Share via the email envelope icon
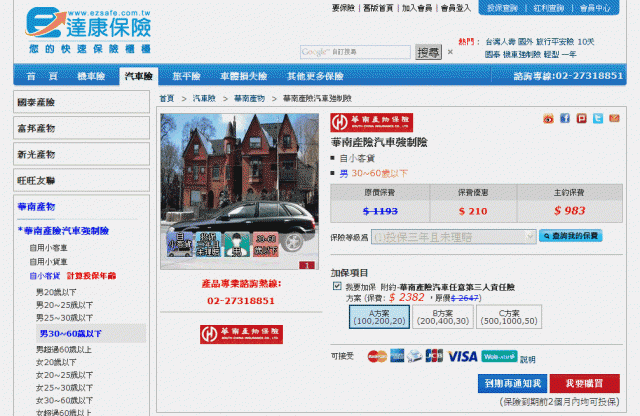This screenshot has width=640, height=416. tap(614, 118)
